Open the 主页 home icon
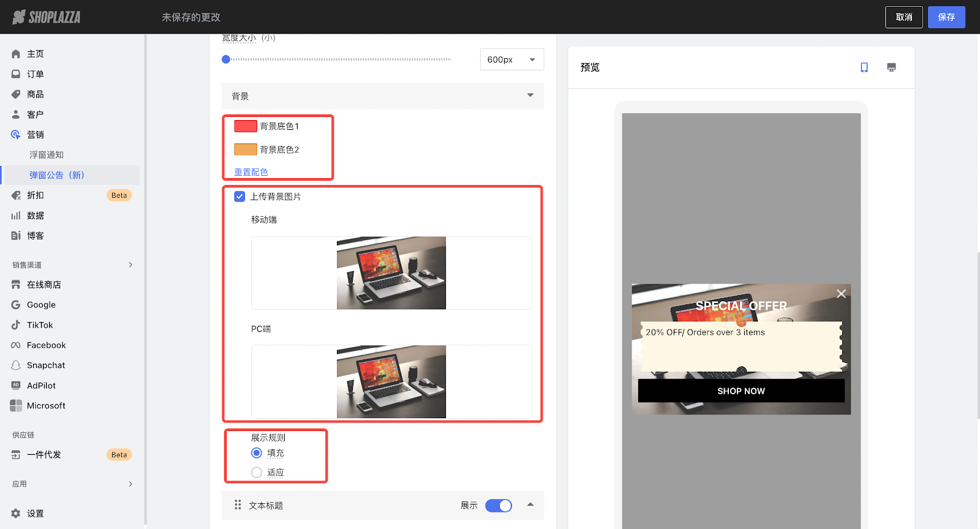 pyautogui.click(x=16, y=54)
